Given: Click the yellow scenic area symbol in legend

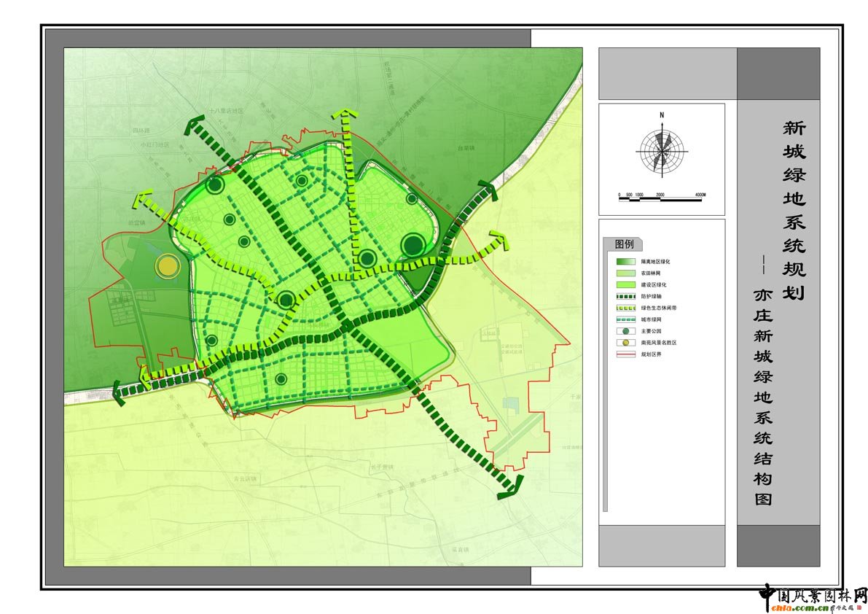Looking at the screenshot, I should pos(625,342).
